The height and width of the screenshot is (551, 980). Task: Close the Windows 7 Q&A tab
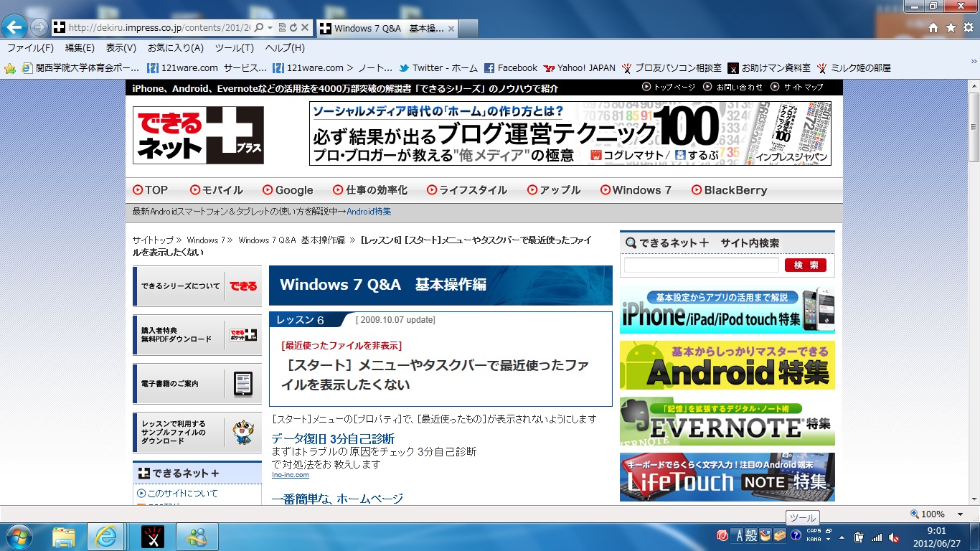[x=451, y=29]
